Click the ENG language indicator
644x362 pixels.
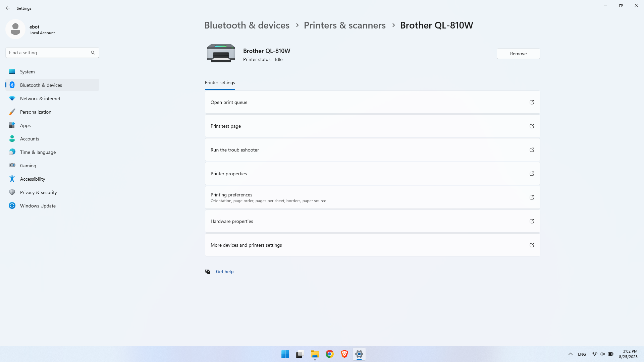(x=582, y=354)
